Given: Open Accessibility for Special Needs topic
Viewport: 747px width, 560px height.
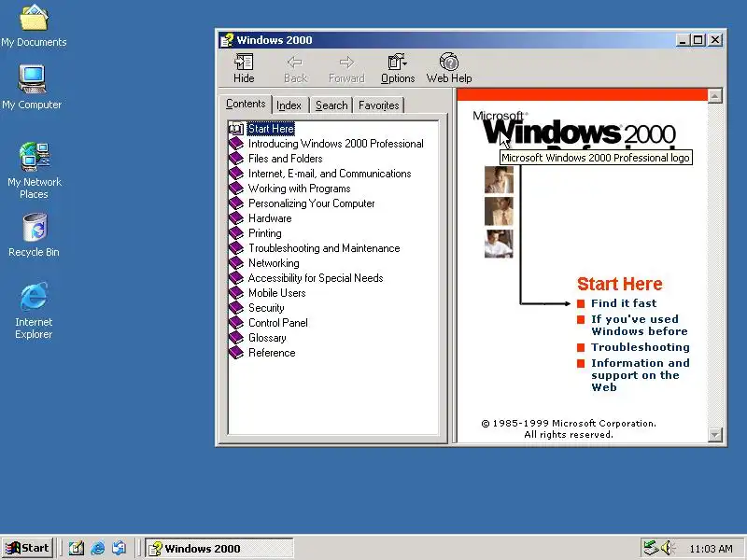Looking at the screenshot, I should pos(316,277).
